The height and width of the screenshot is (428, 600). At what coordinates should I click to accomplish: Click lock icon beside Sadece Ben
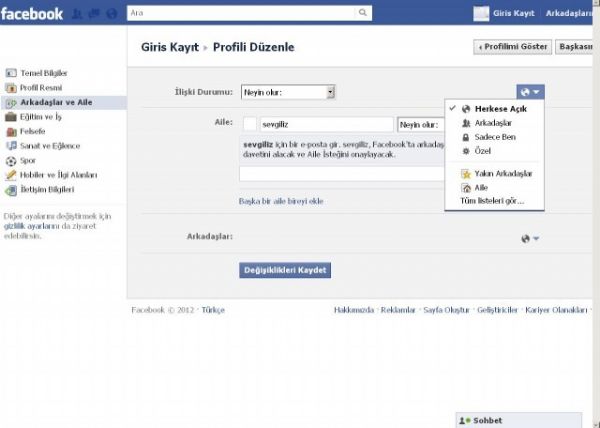coord(466,137)
